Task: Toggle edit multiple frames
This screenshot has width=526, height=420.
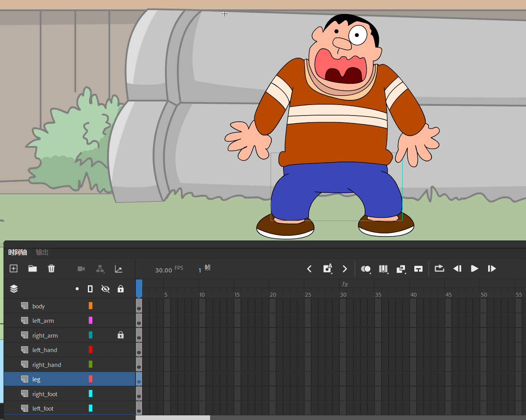Action: 383,269
